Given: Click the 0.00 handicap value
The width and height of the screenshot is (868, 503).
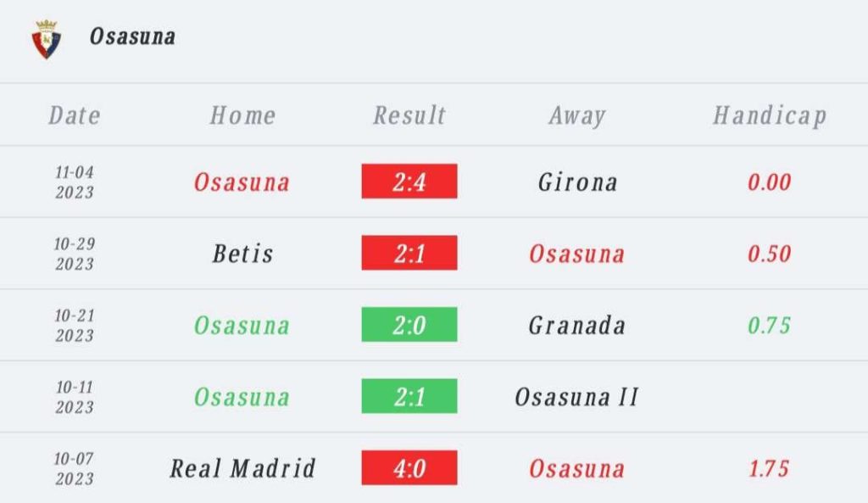Looking at the screenshot, I should (x=770, y=182).
